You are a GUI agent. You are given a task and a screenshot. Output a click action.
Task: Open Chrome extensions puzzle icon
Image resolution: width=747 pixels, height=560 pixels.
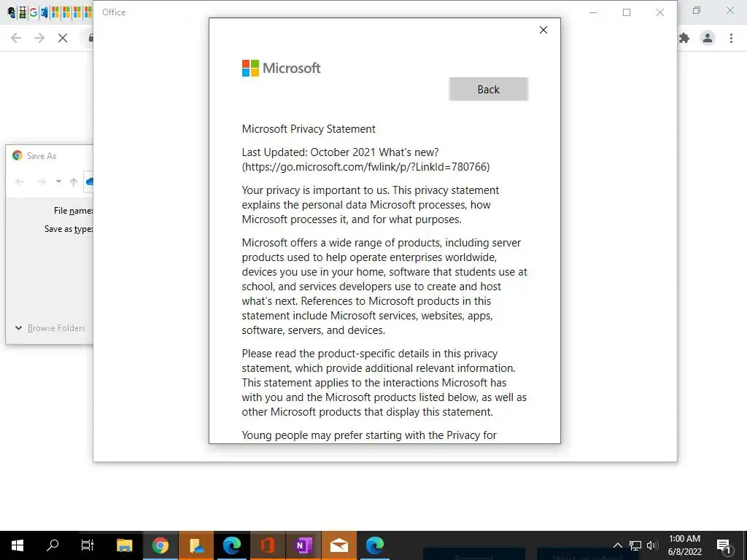(x=684, y=38)
